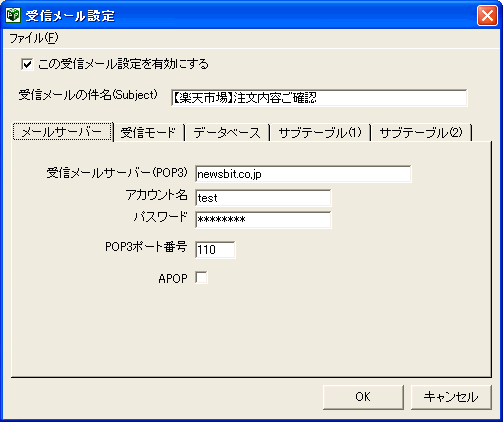
Task: Select the メールサーバー tab
Action: coord(62,132)
